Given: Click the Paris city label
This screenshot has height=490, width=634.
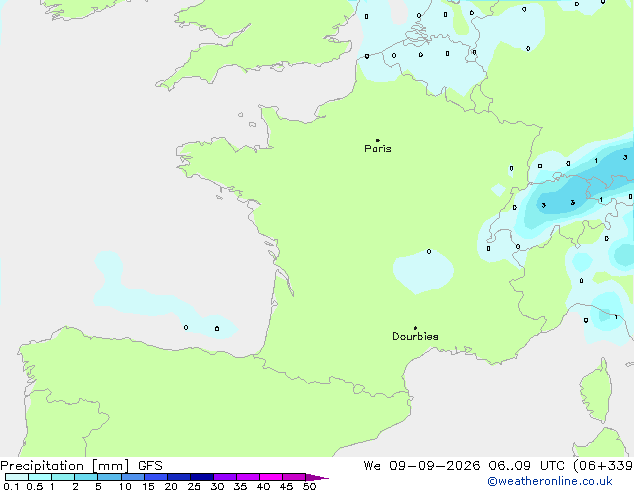Looking at the screenshot, I should click(378, 149).
